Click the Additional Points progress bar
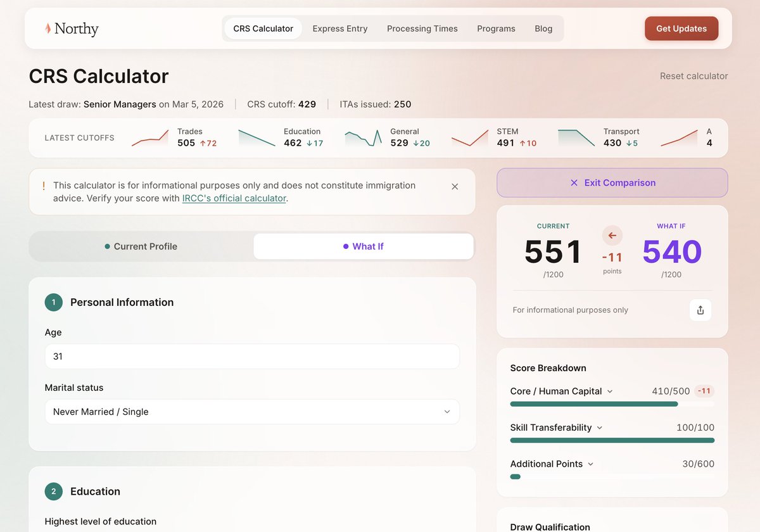 pos(612,476)
